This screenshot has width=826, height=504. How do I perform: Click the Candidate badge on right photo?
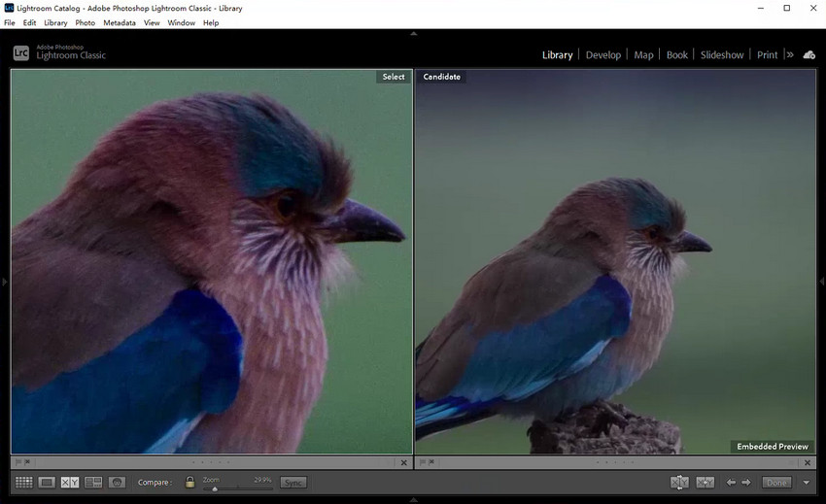coord(441,77)
